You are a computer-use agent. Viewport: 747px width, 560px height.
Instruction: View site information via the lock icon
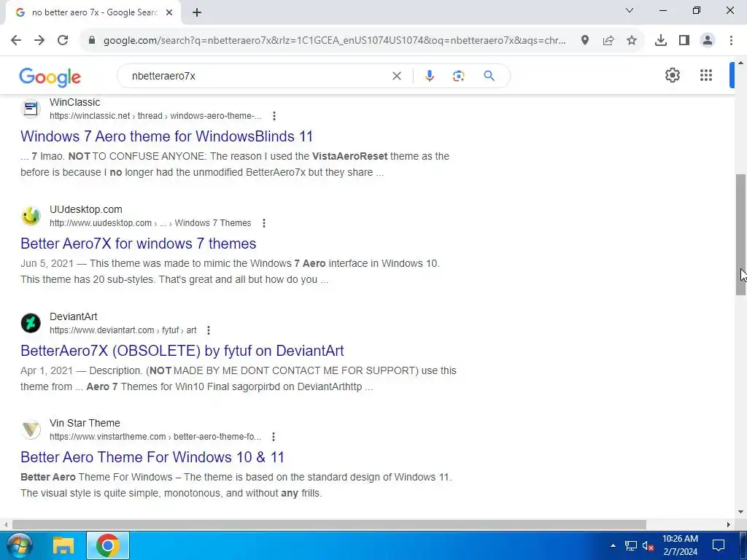[x=93, y=41]
